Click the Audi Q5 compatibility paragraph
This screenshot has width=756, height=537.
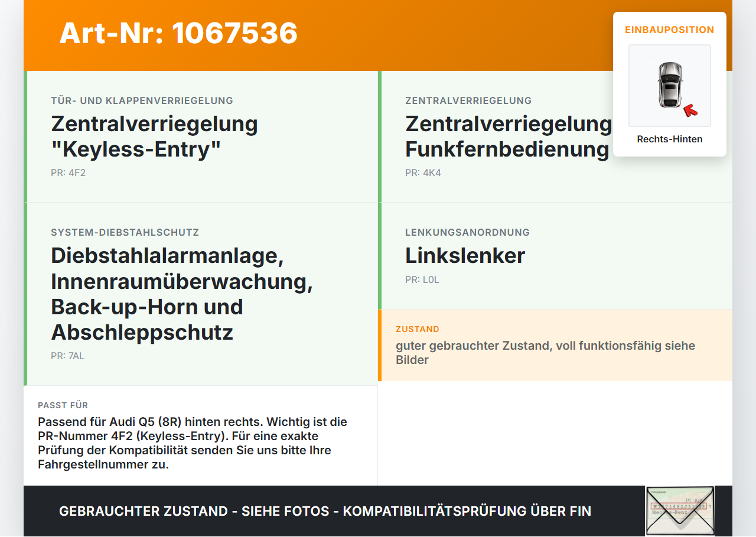193,443
